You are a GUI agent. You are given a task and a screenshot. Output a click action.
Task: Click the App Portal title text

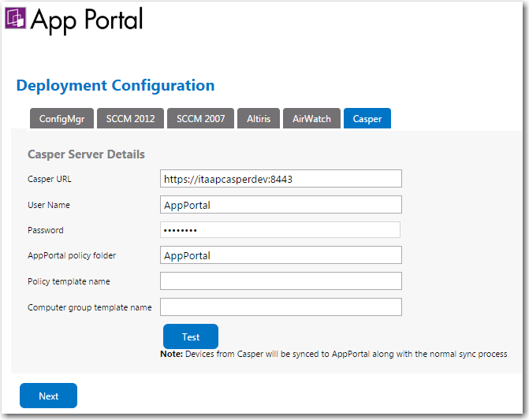coord(87,20)
